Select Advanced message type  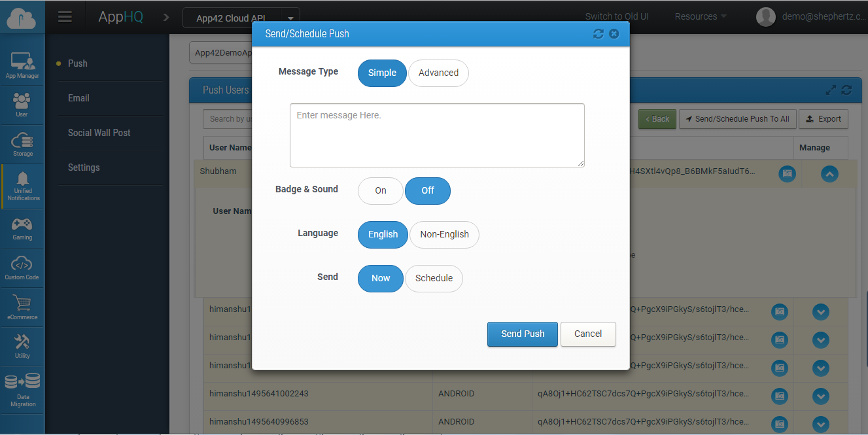[x=438, y=73]
